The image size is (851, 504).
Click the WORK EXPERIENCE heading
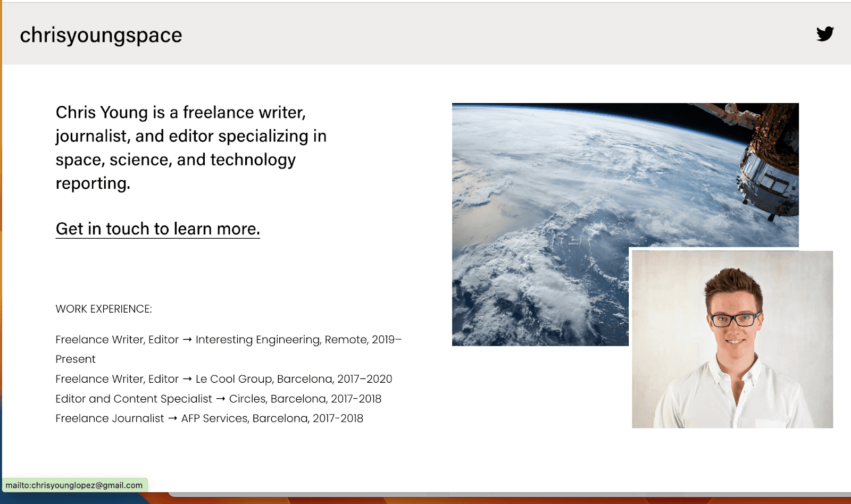coord(103,308)
